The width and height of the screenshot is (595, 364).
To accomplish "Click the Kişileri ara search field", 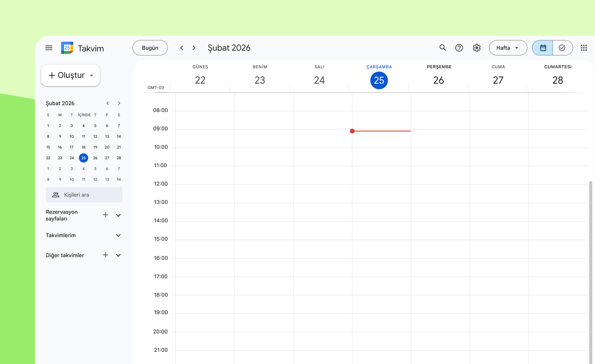I will click(x=84, y=195).
